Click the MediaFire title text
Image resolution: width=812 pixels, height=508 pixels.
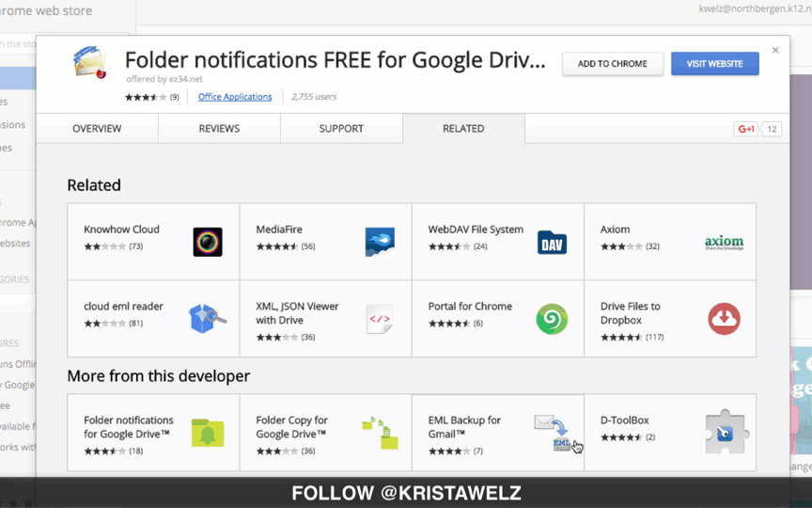click(x=279, y=230)
